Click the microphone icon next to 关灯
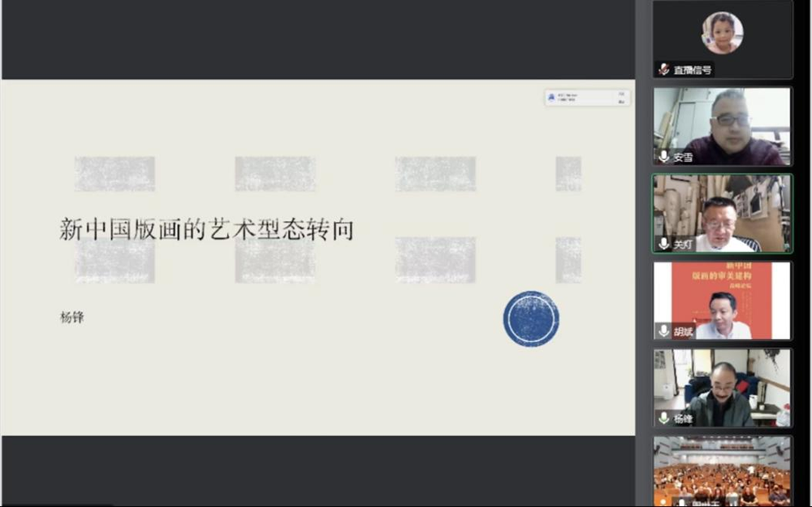The height and width of the screenshot is (507, 812). click(x=664, y=244)
